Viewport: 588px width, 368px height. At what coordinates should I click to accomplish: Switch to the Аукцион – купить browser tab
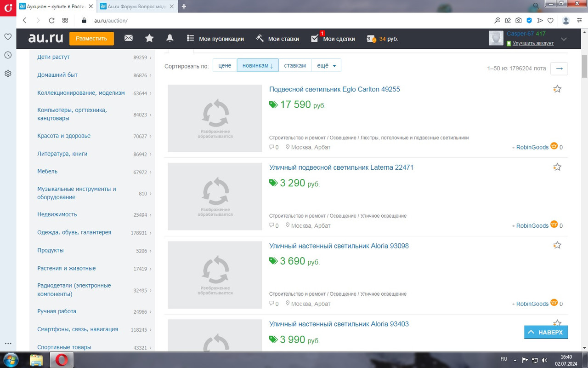click(57, 6)
